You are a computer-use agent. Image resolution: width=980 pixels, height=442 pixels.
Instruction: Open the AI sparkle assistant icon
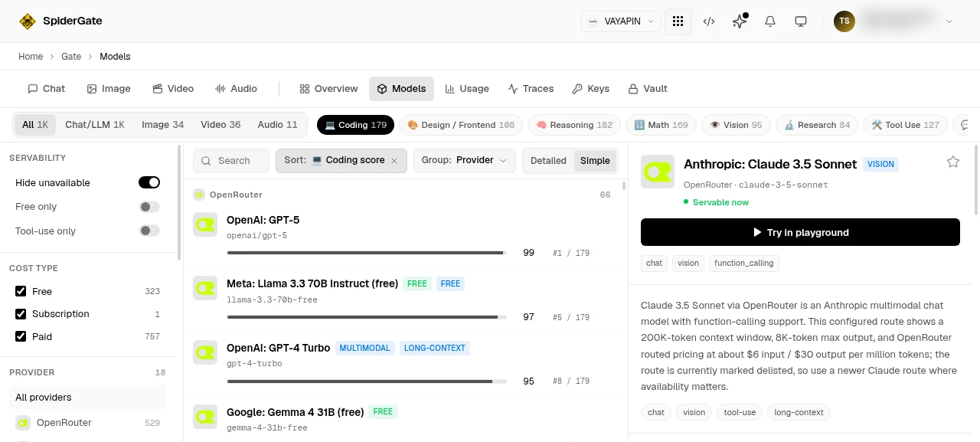(740, 21)
